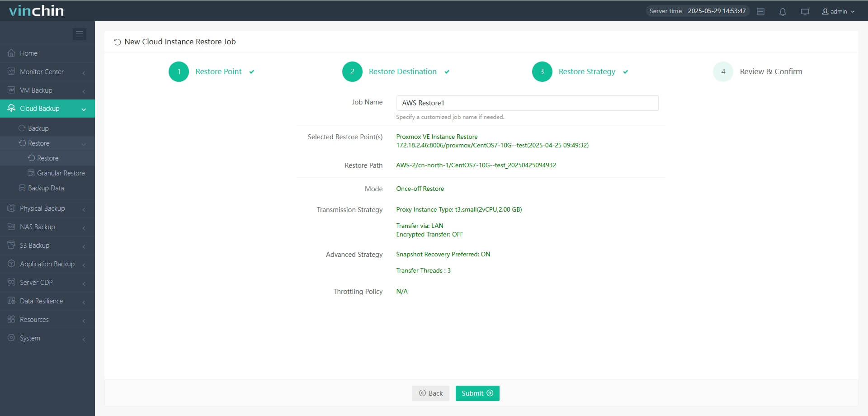Expand Server CDP menu arrow

84,283
